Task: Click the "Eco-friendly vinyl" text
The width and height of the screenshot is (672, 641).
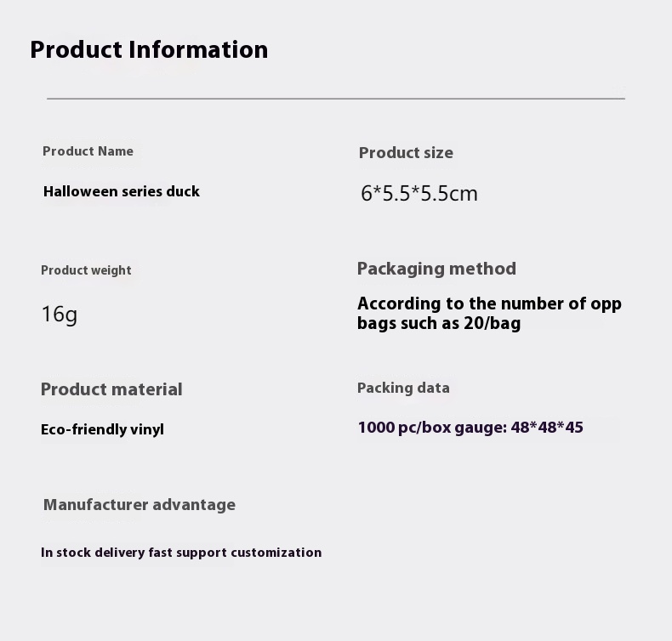Action: [102, 429]
